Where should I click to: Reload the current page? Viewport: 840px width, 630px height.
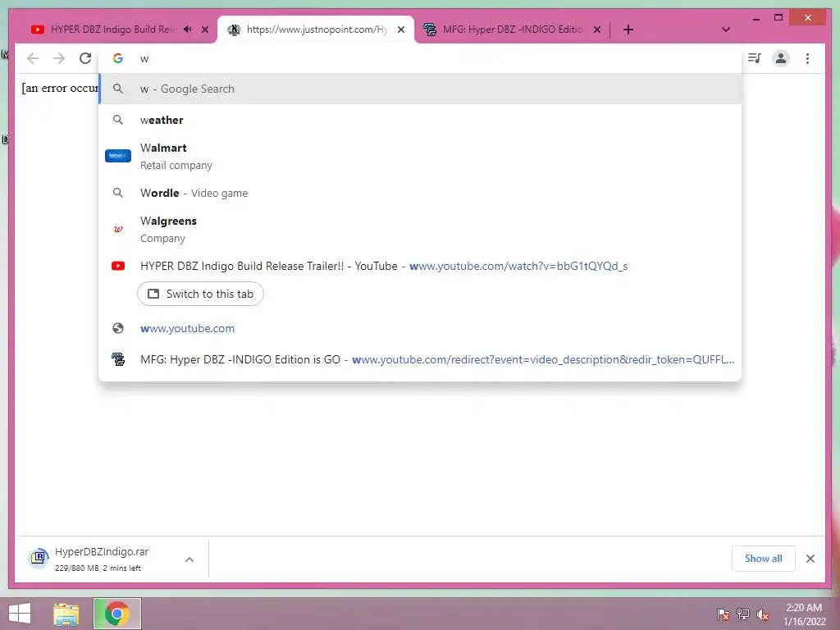pyautogui.click(x=85, y=58)
